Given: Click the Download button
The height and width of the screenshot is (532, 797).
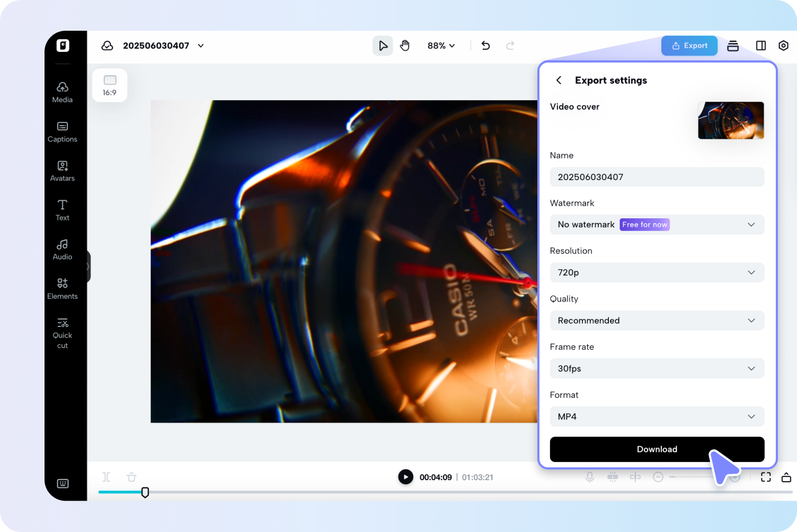Looking at the screenshot, I should tap(657, 449).
